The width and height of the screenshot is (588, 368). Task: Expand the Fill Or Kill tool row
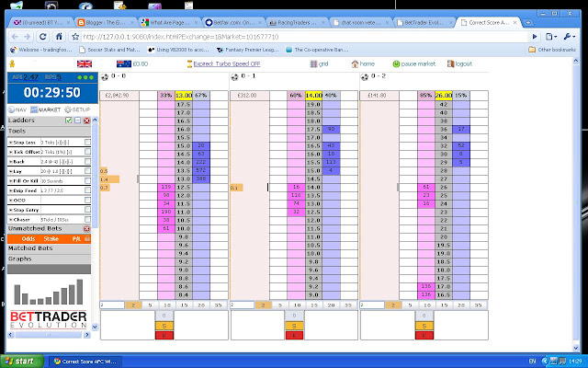coord(11,181)
